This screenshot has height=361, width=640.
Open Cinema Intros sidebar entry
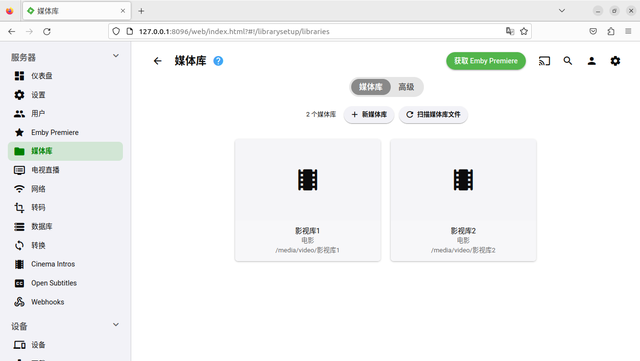pyautogui.click(x=65, y=264)
